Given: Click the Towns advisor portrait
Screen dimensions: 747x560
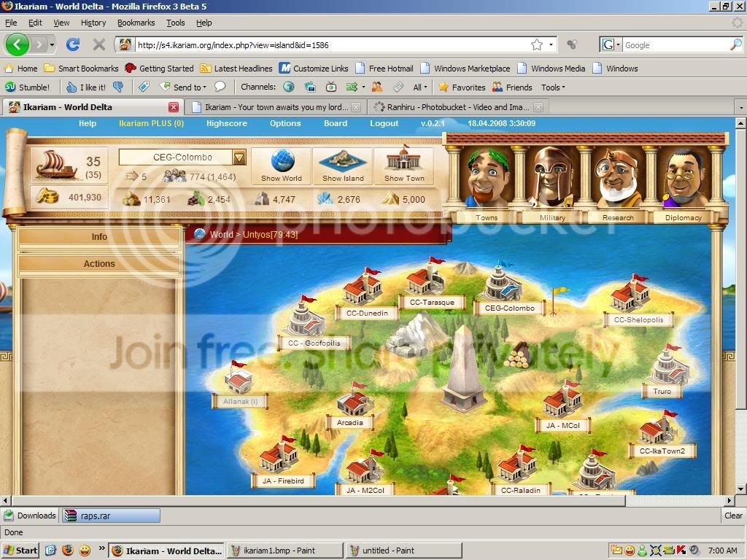Looking at the screenshot, I should point(487,177).
